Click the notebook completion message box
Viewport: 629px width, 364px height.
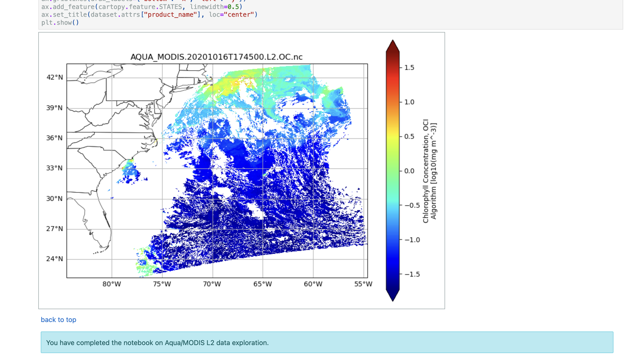point(327,342)
